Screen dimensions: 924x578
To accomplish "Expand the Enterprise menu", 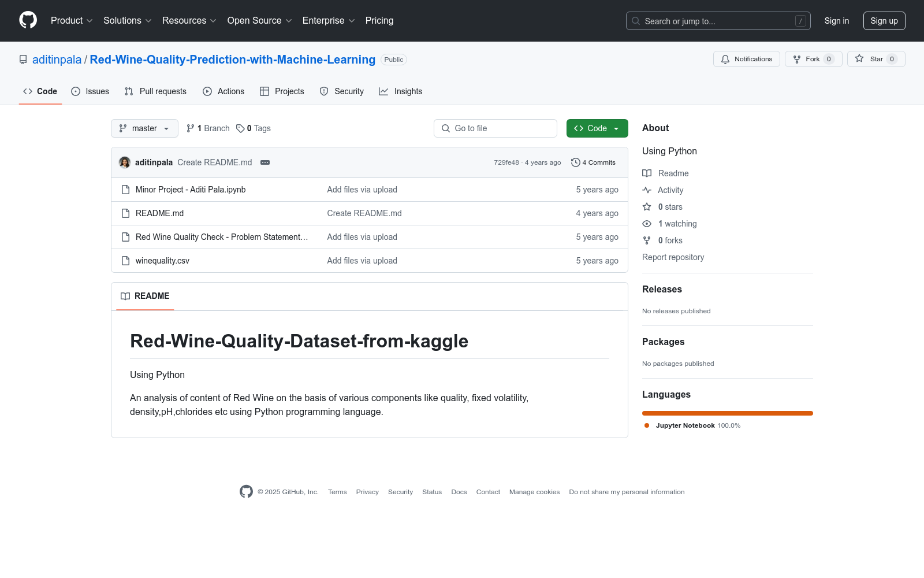I will click(329, 21).
